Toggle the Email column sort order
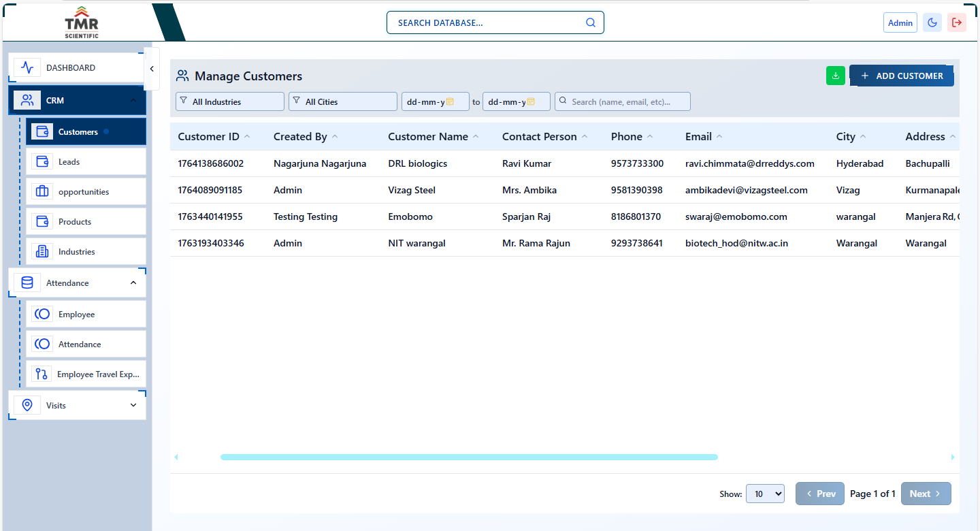This screenshot has width=980, height=531. [721, 135]
